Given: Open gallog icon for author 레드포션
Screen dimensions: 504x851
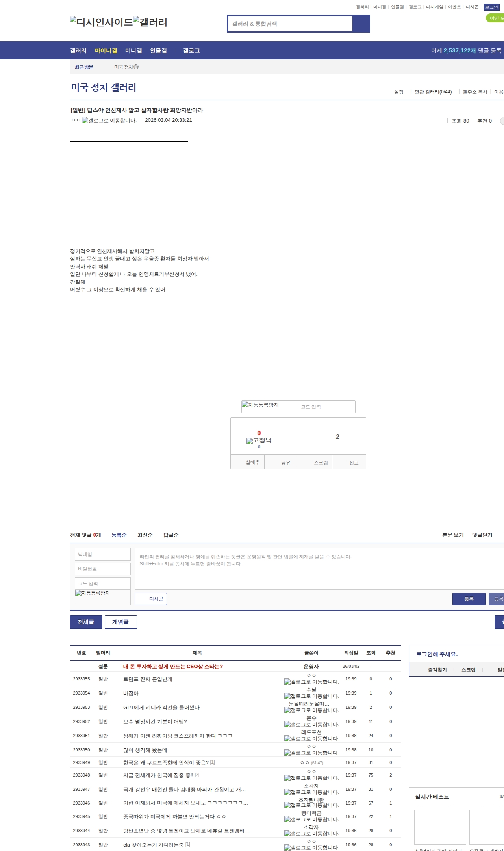Looking at the screenshot, I should coord(311,739).
